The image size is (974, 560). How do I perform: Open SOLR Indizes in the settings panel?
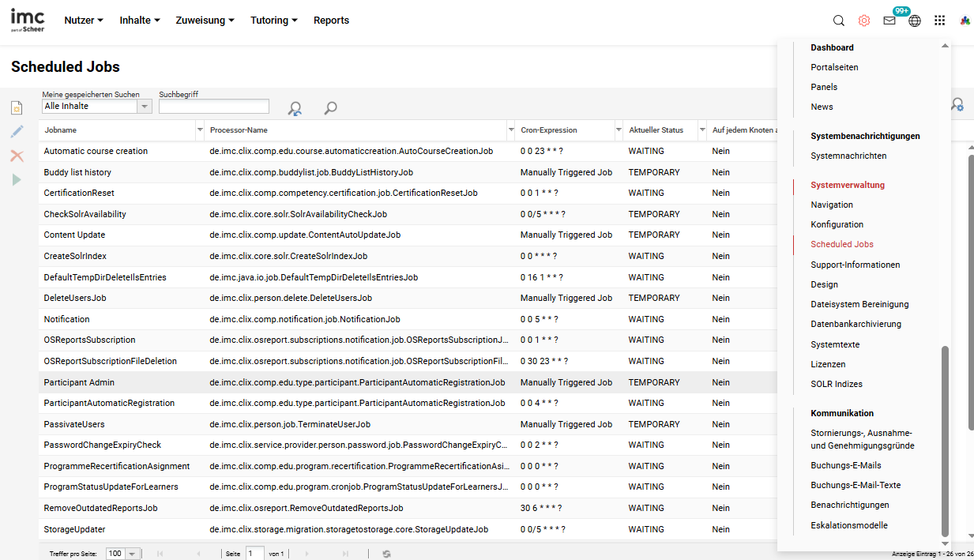(x=836, y=384)
